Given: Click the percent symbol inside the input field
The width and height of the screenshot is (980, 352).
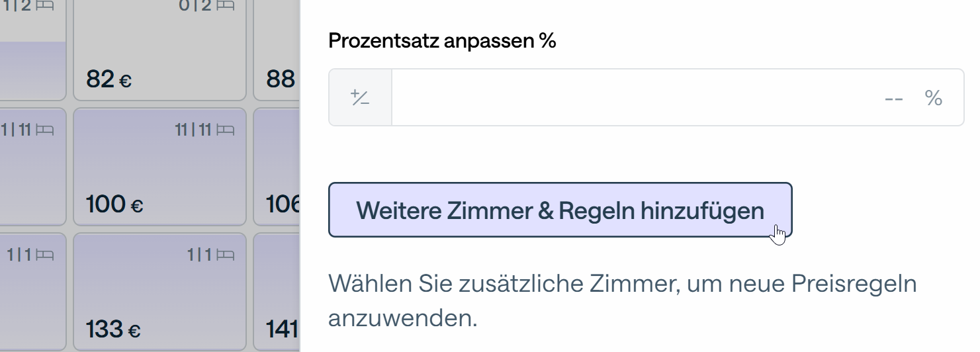Looking at the screenshot, I should point(933,98).
